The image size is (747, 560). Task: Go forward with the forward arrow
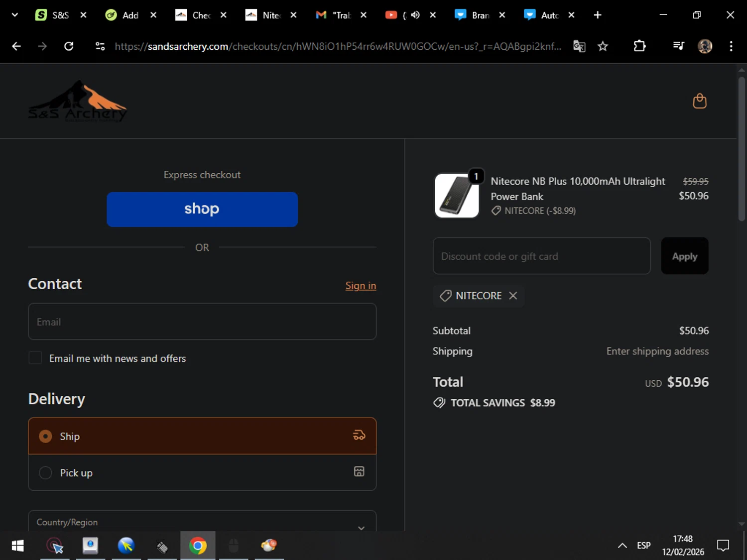42,46
